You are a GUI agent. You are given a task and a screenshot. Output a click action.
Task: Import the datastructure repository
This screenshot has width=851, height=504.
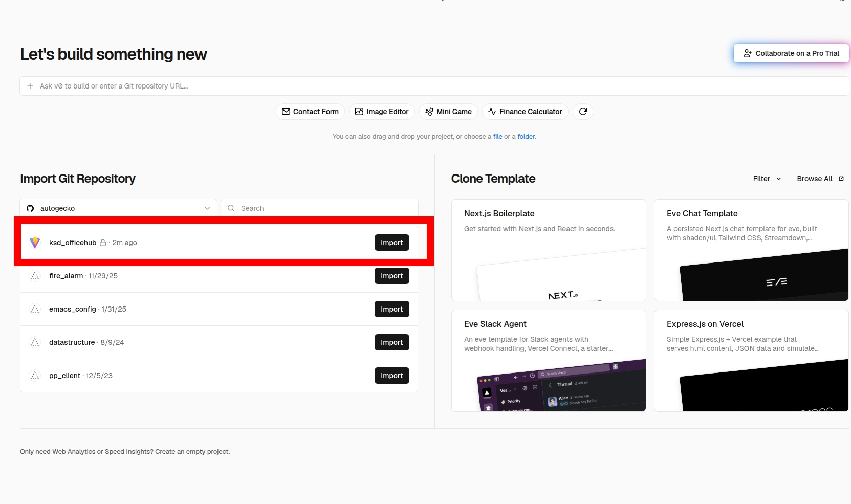click(392, 342)
